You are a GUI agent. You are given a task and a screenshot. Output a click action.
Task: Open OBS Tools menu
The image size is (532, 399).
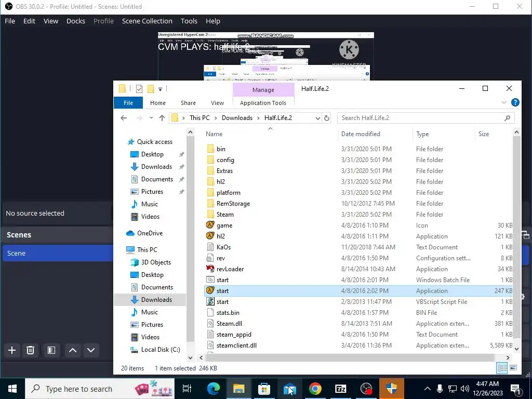189,21
